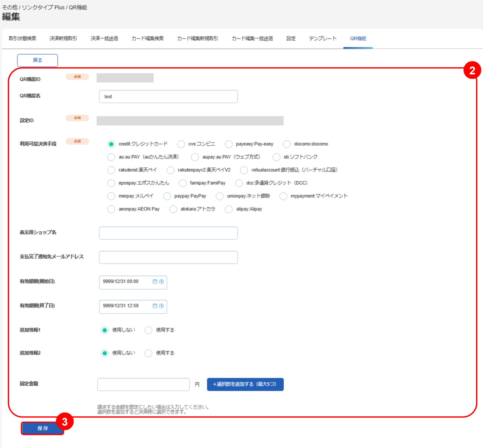Viewport: 483px width, 448px height.
Task: Select credit:クレジットカード payment option
Action: click(111, 144)
